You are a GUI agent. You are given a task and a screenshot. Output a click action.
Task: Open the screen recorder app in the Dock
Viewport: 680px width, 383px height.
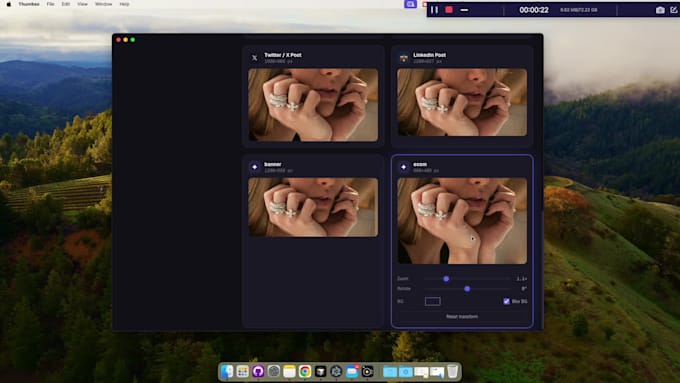pyautogui.click(x=367, y=371)
